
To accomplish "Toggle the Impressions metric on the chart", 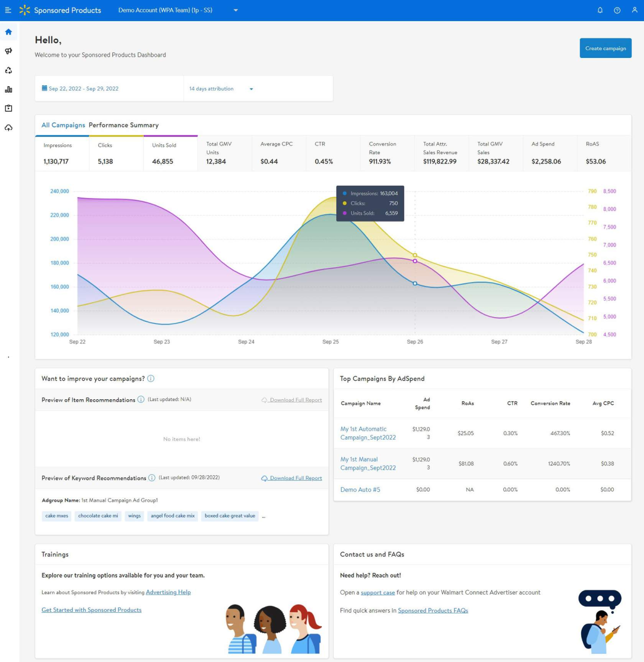I will 62,154.
